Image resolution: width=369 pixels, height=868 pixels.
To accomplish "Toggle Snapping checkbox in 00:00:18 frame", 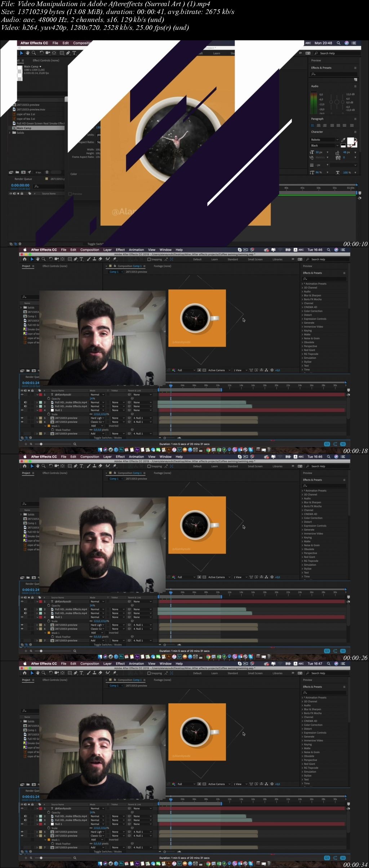I will click(149, 259).
